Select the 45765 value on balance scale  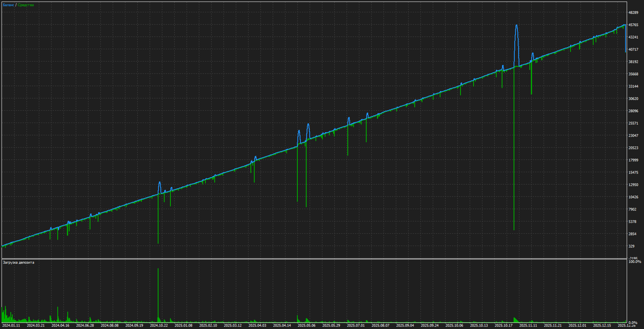click(633, 25)
